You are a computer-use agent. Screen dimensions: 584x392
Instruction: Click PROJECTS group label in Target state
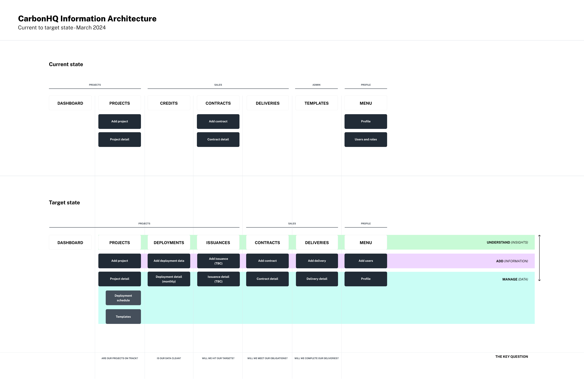pos(144,224)
